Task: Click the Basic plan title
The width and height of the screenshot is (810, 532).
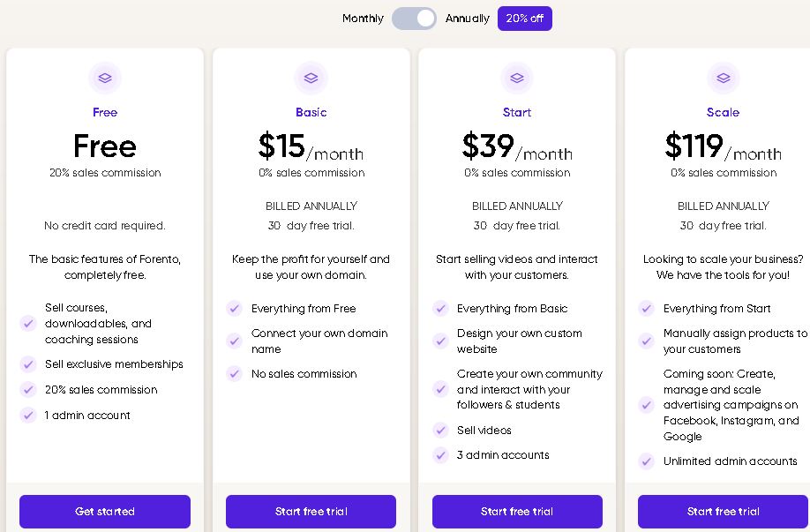Action: pyautogui.click(x=311, y=112)
